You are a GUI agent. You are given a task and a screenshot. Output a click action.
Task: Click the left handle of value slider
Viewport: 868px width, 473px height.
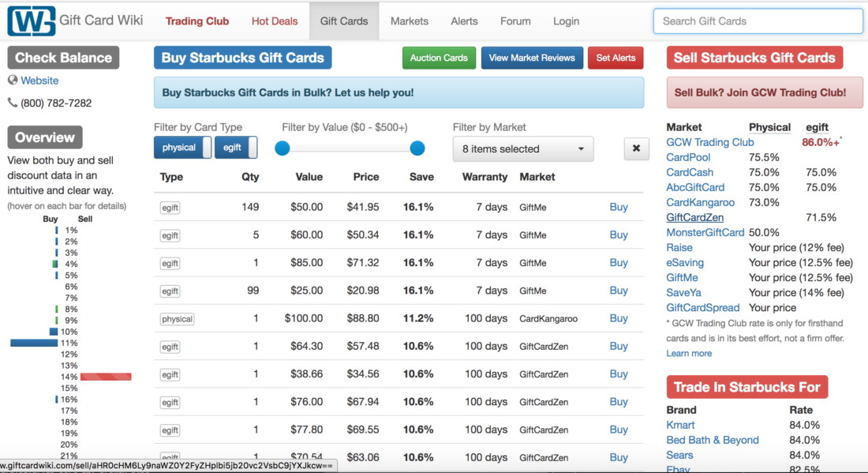tap(282, 148)
